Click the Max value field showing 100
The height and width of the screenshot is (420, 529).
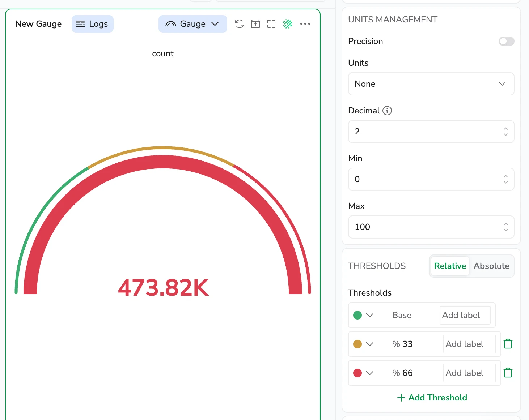coord(431,227)
